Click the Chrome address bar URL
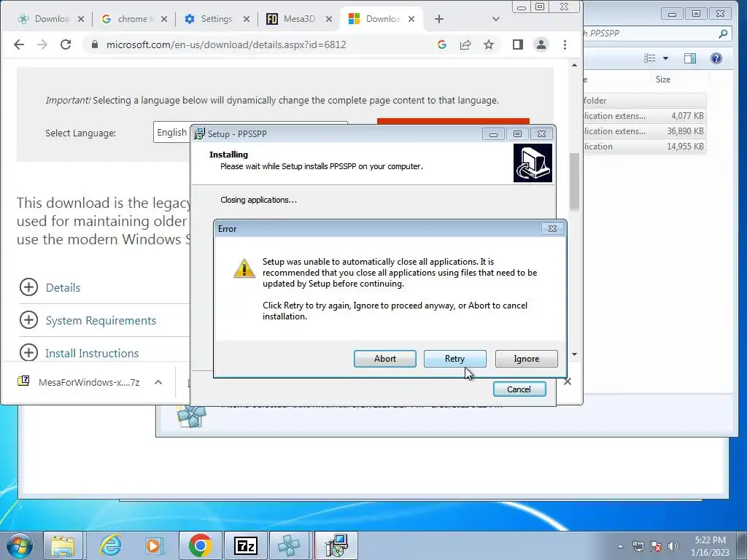 (x=226, y=44)
